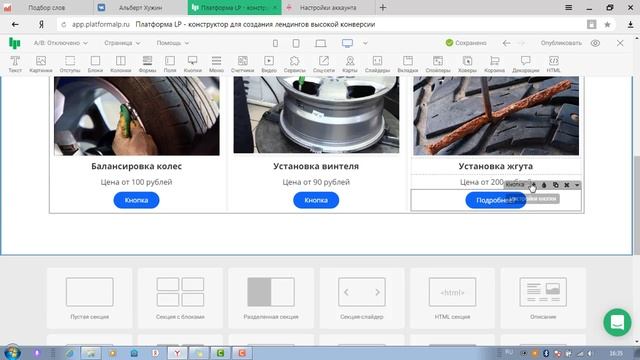Click Кнопка under Балансировка колес
This screenshot has width=640, height=360.
[x=136, y=200]
